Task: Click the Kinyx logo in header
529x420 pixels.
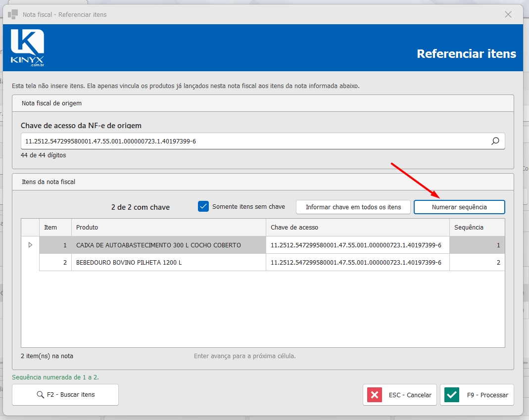Action: click(27, 47)
